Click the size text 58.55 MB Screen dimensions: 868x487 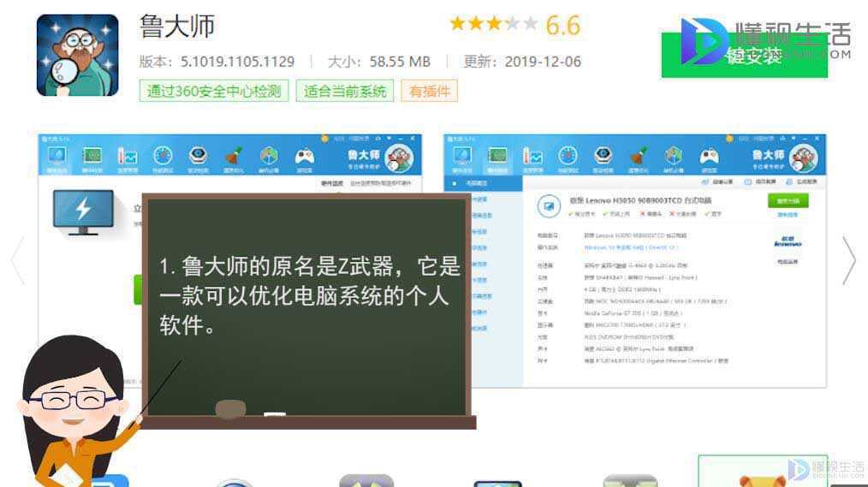coord(400,62)
